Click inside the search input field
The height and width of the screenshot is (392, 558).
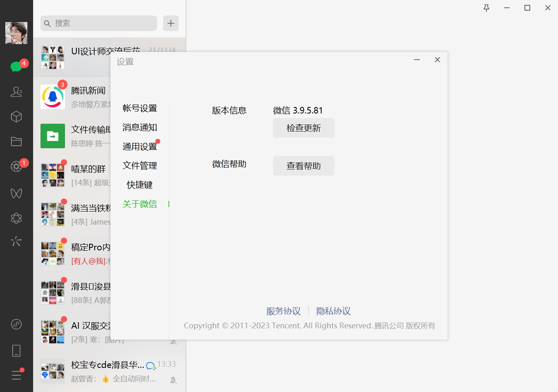98,23
